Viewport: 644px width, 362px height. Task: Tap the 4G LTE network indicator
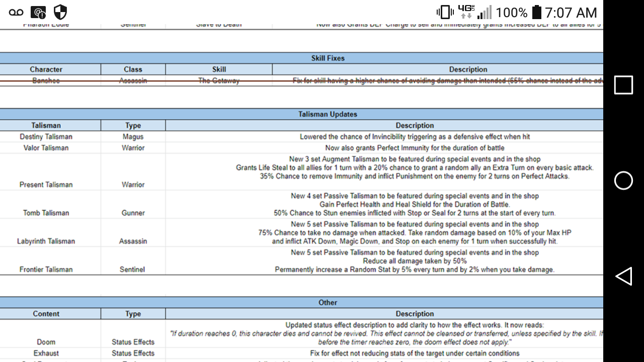466,12
